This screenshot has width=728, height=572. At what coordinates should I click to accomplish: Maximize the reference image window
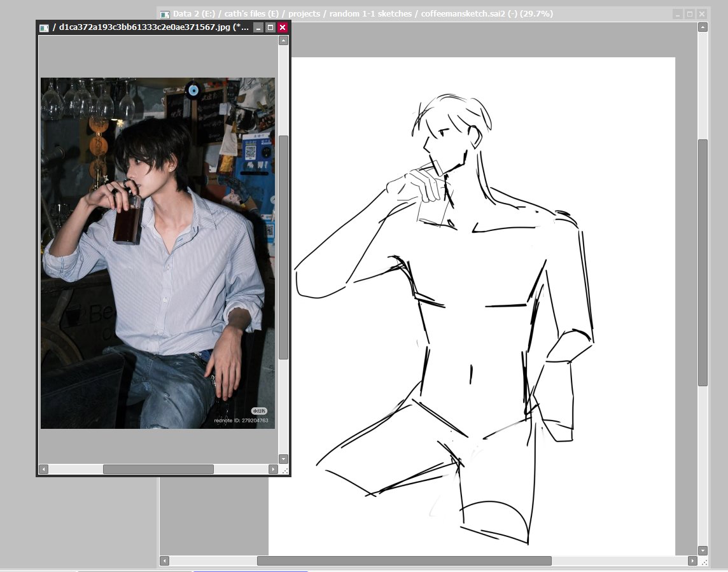click(270, 27)
